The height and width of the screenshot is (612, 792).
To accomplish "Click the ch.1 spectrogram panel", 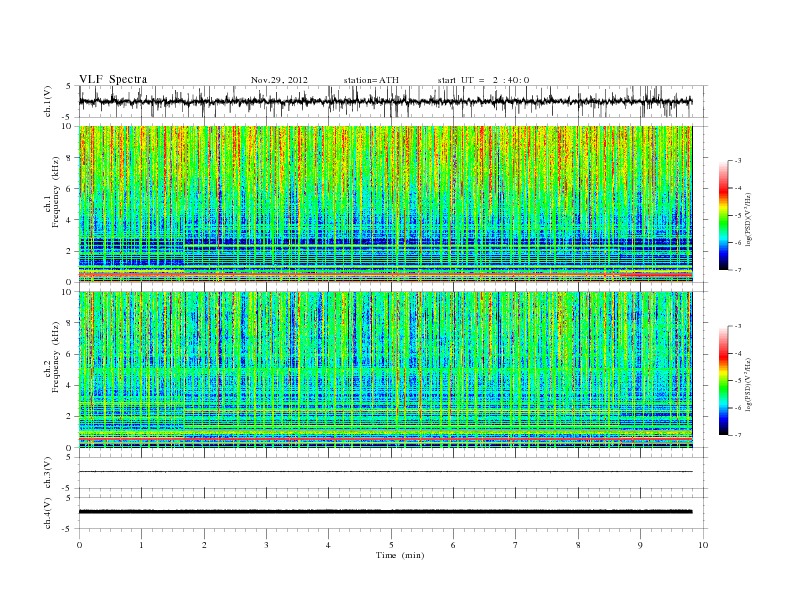I will [x=385, y=204].
